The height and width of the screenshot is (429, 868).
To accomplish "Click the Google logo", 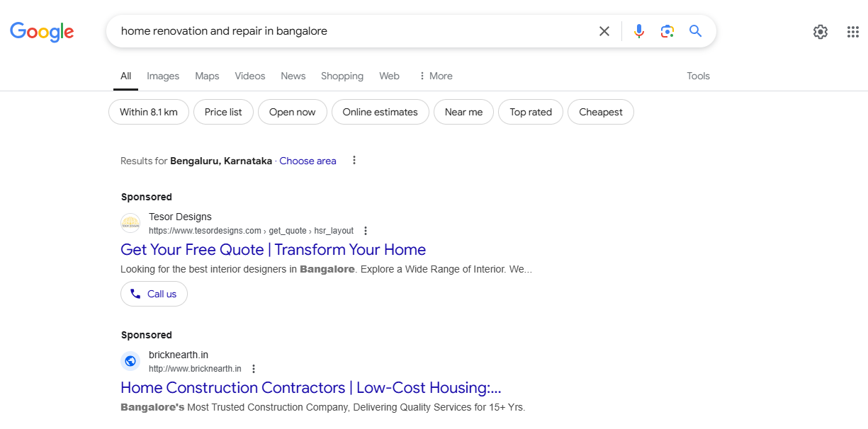I will click(x=42, y=31).
